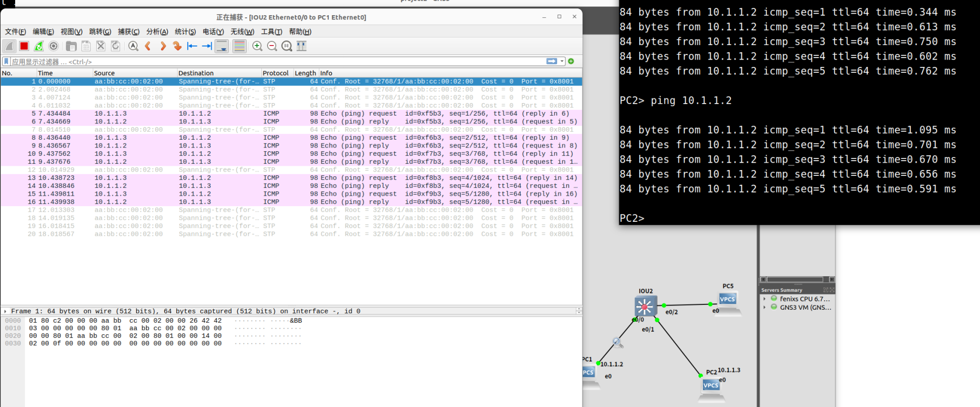Image resolution: width=980 pixels, height=407 pixels.
Task: Sort by the Protocol column header
Action: (x=277, y=73)
